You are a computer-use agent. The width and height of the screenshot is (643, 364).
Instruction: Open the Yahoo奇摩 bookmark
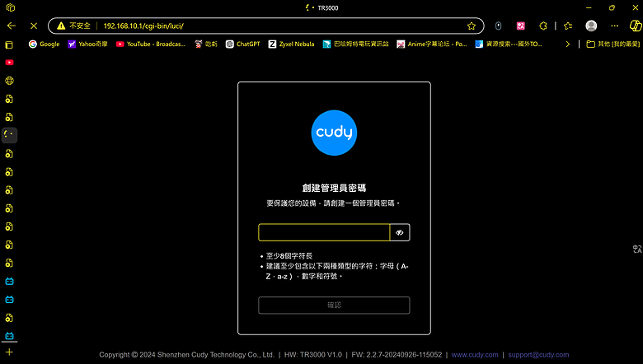tap(87, 44)
